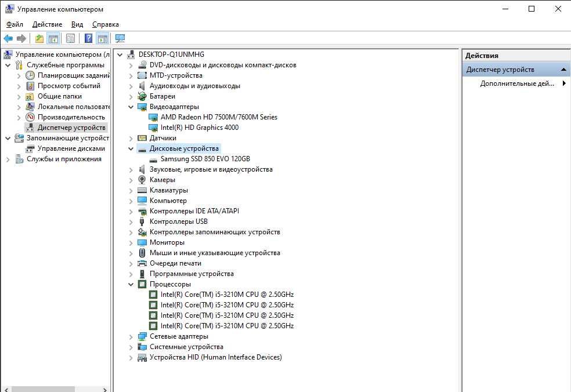Select AMD Radeon HD 7500M/7600M Series

pyautogui.click(x=219, y=117)
